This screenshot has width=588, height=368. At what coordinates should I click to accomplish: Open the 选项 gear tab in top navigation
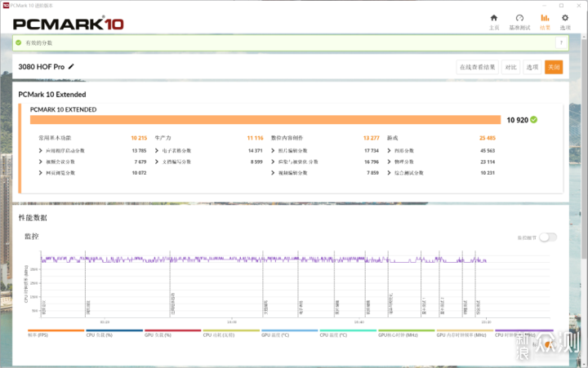click(565, 22)
